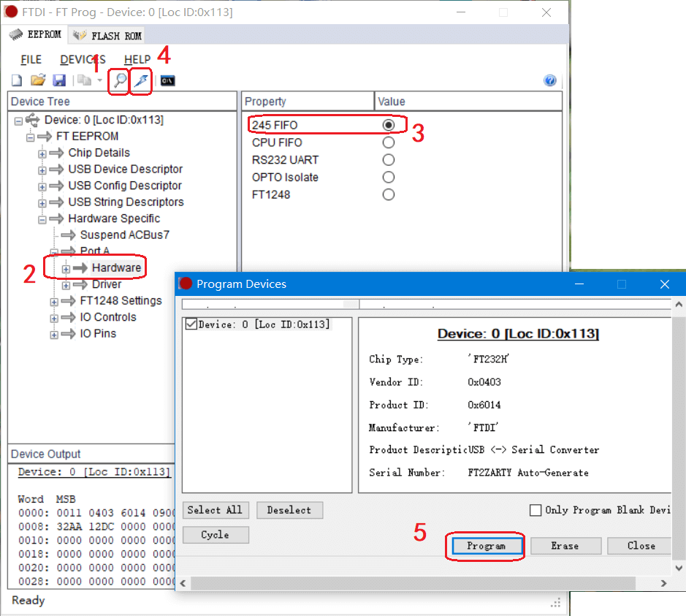Select the CPU FIFO radio button

[388, 142]
